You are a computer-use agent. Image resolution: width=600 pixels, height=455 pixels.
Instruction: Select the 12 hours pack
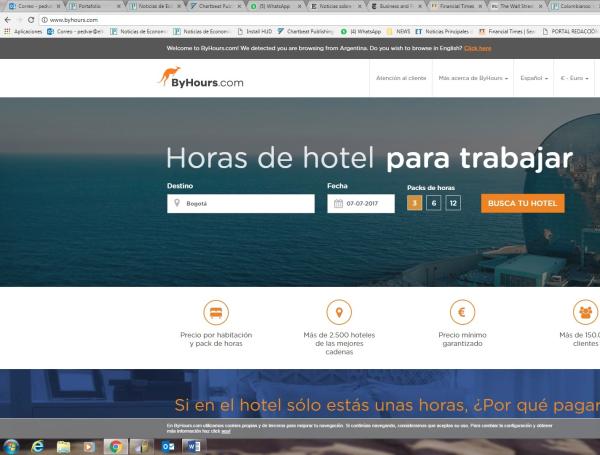click(453, 203)
